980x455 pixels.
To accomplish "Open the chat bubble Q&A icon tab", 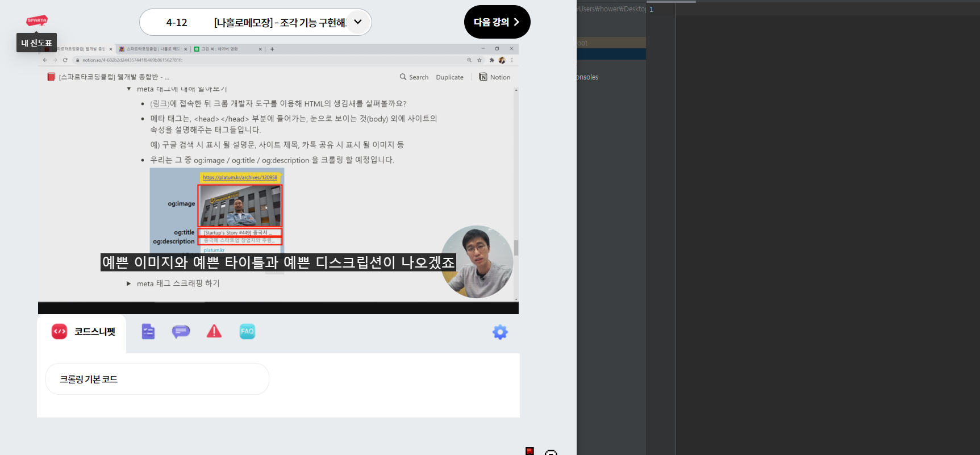I will click(x=181, y=332).
